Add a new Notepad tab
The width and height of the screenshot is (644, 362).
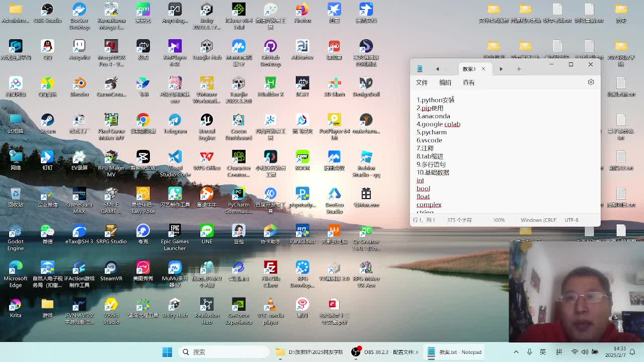click(519, 69)
